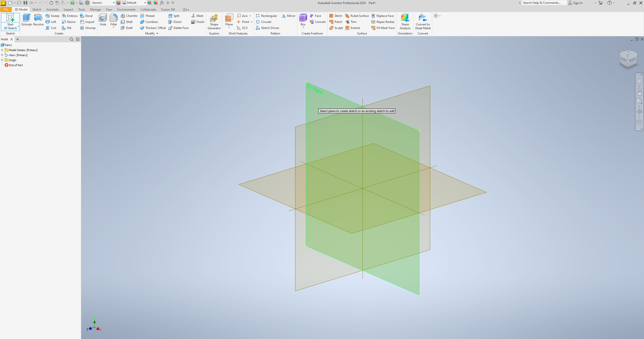Activate the Mirror tool

[289, 16]
